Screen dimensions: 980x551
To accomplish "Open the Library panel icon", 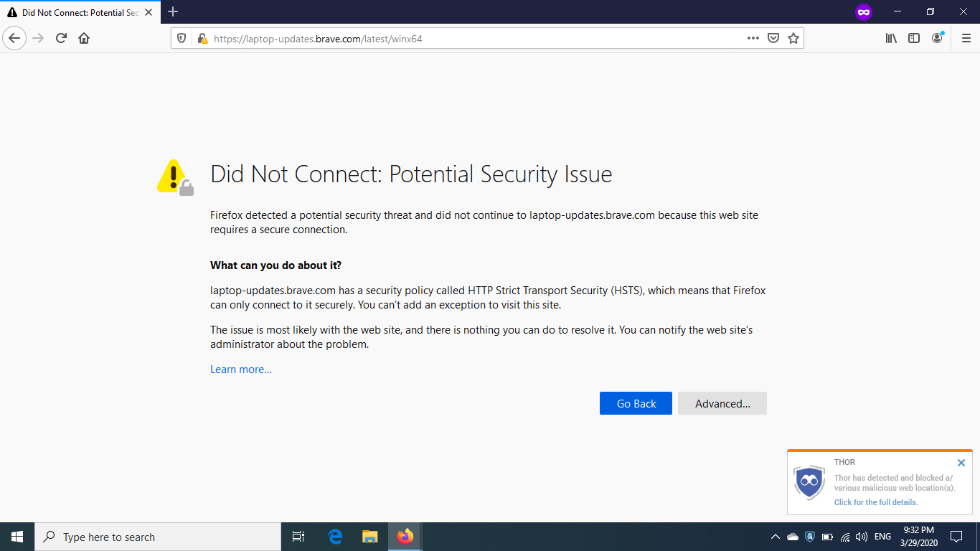I will click(891, 39).
